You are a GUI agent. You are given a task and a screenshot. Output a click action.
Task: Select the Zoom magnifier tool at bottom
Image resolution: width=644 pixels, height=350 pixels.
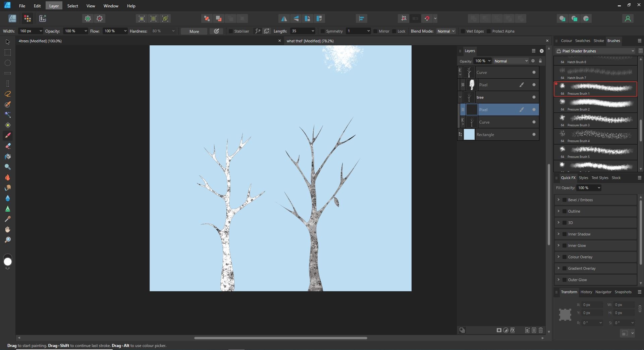tap(7, 240)
